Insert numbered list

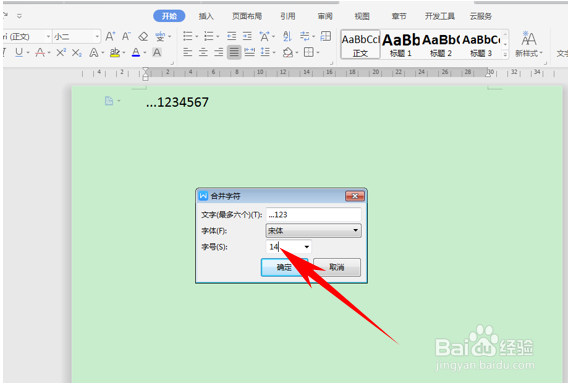tap(209, 36)
